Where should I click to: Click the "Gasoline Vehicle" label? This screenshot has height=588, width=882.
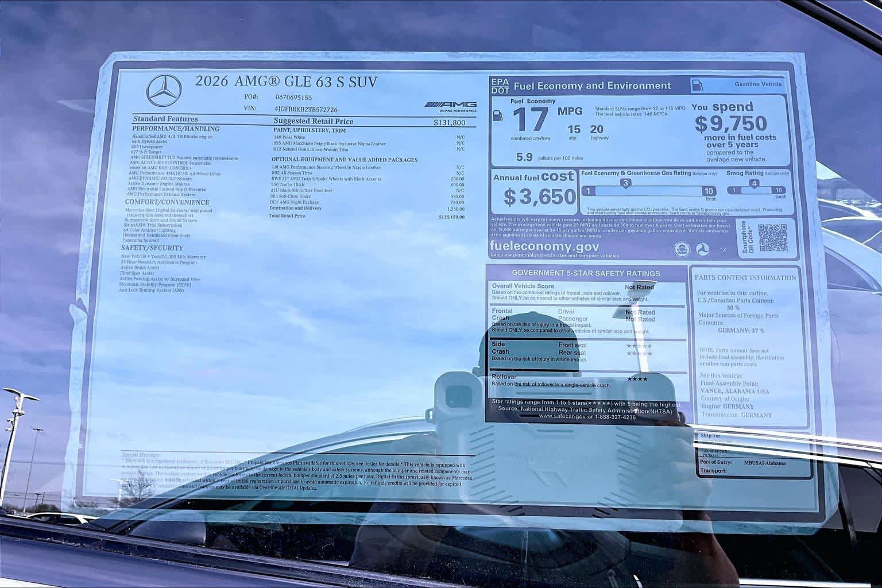point(758,84)
